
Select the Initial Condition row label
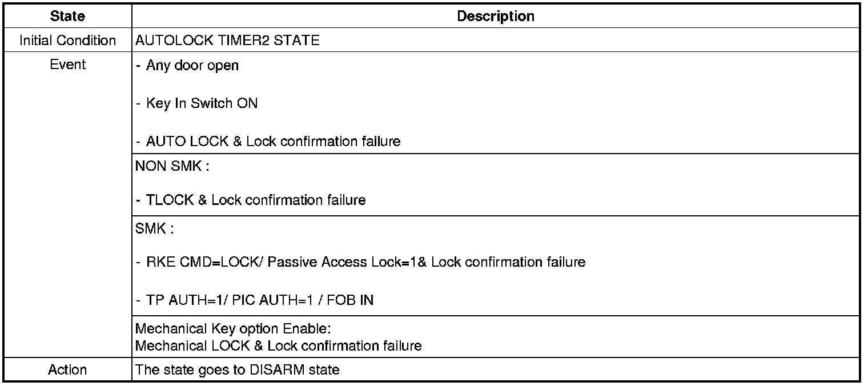point(67,41)
